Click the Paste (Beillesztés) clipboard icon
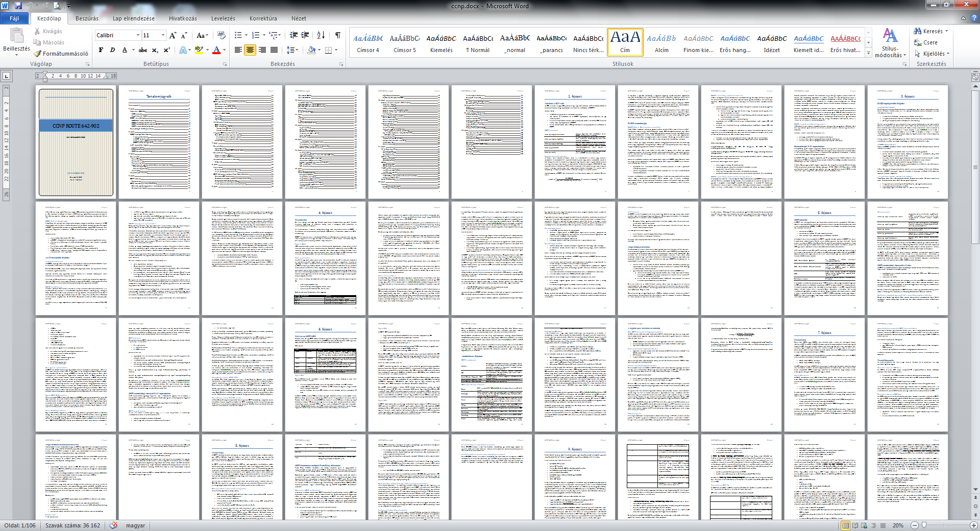Image resolution: width=980 pixels, height=531 pixels. (x=17, y=35)
